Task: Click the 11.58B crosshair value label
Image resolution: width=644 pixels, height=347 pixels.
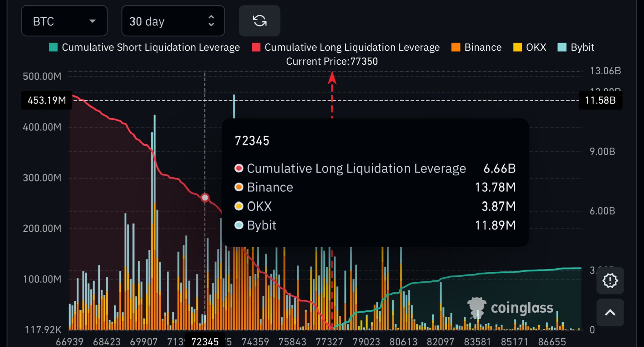Action: [600, 100]
